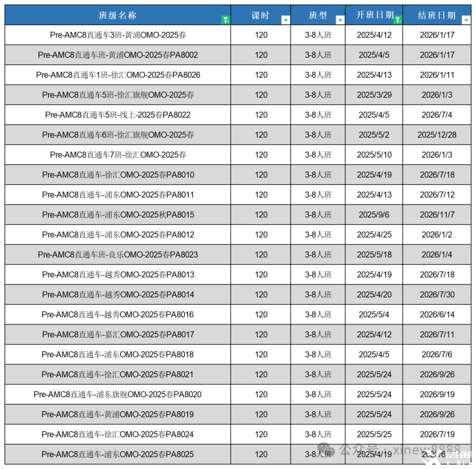Click start date 2025/3/29
The image size is (476, 469).
[x=374, y=95]
